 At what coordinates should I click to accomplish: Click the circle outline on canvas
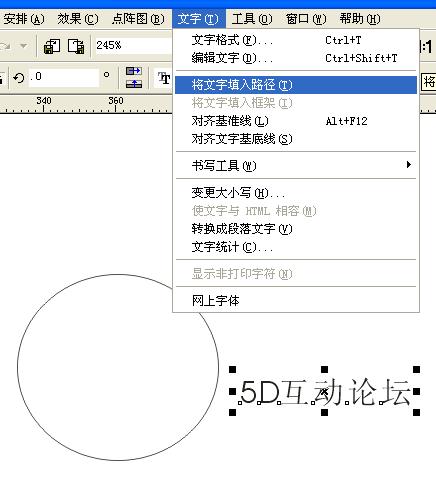click(18, 367)
